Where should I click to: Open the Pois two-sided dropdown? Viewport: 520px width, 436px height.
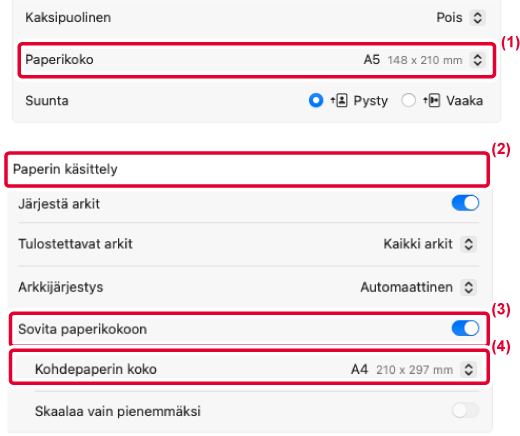tap(461, 18)
